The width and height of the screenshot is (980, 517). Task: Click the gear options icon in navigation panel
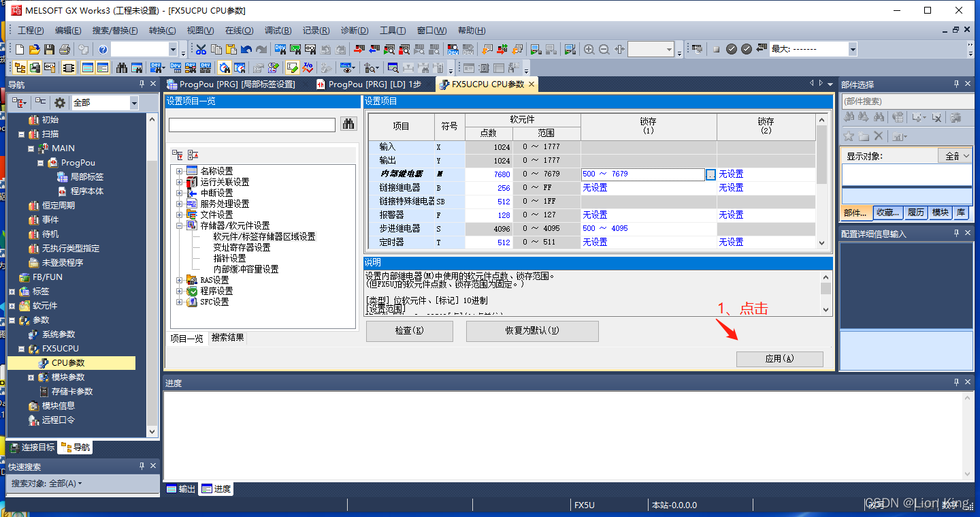click(x=60, y=102)
